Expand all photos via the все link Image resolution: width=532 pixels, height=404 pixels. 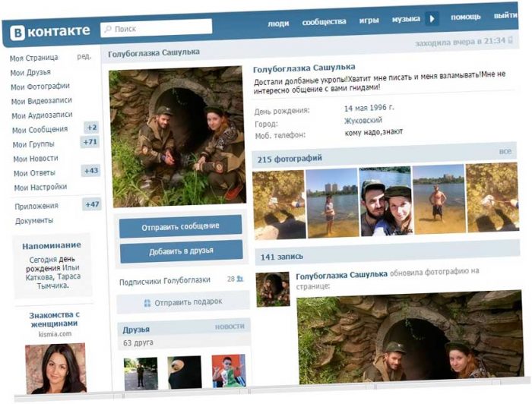(505, 152)
